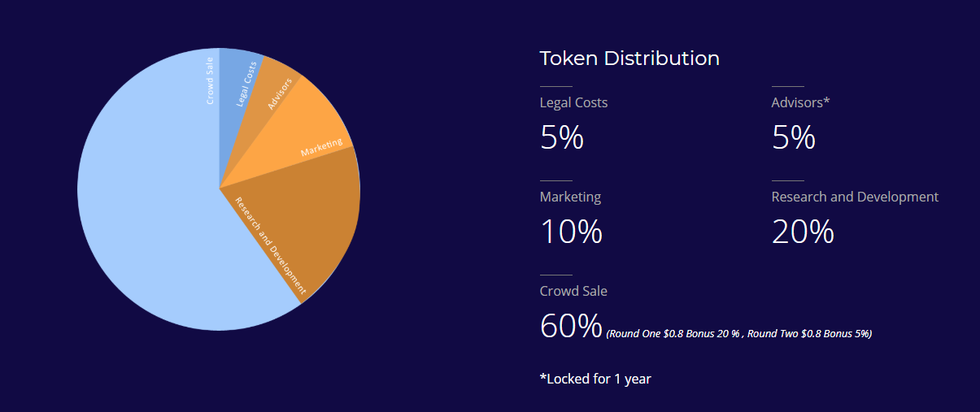Screen dimensions: 980x412
Task: Click the Crowd Sale text inside the pie
Action: coord(210,80)
